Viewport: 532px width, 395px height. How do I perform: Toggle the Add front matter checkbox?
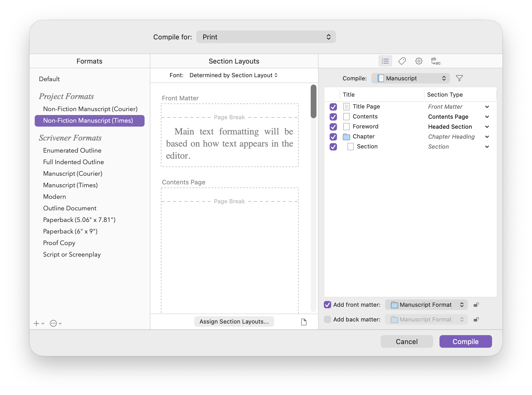click(x=328, y=305)
